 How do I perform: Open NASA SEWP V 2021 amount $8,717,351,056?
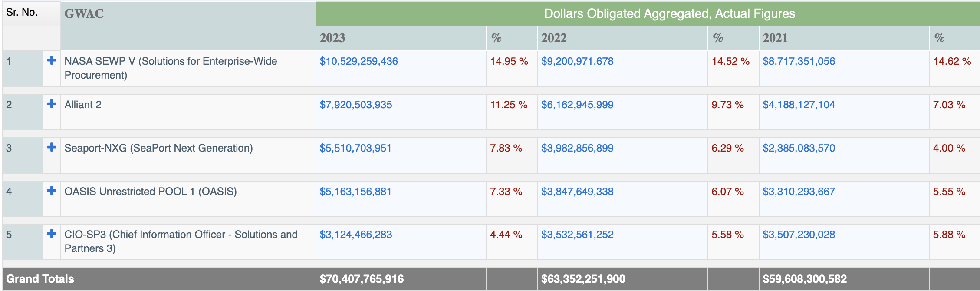click(799, 61)
